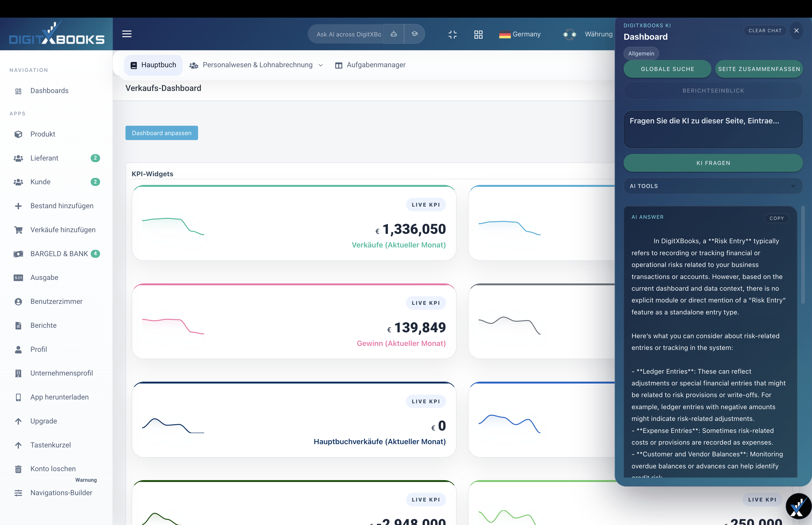Click the Fragen Sie die KI input field
Image resolution: width=812 pixels, height=525 pixels.
[713, 129]
